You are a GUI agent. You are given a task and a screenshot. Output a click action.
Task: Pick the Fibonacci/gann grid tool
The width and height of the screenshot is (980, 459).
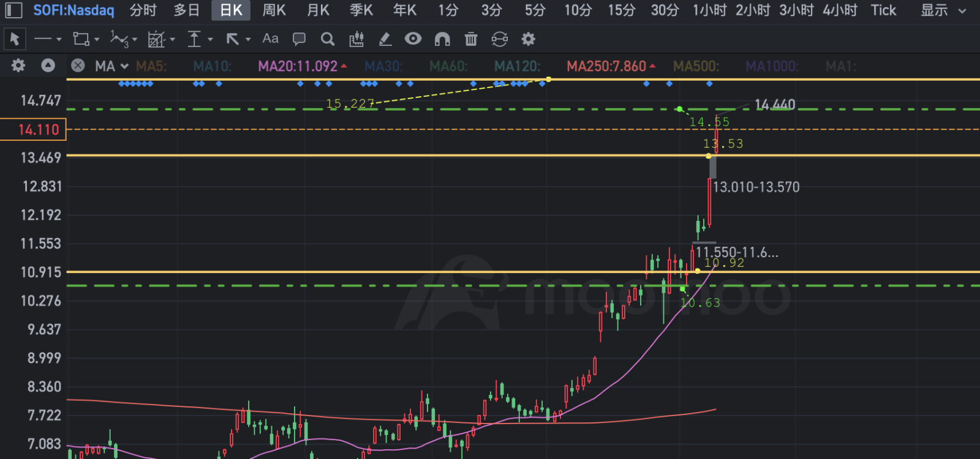point(157,39)
